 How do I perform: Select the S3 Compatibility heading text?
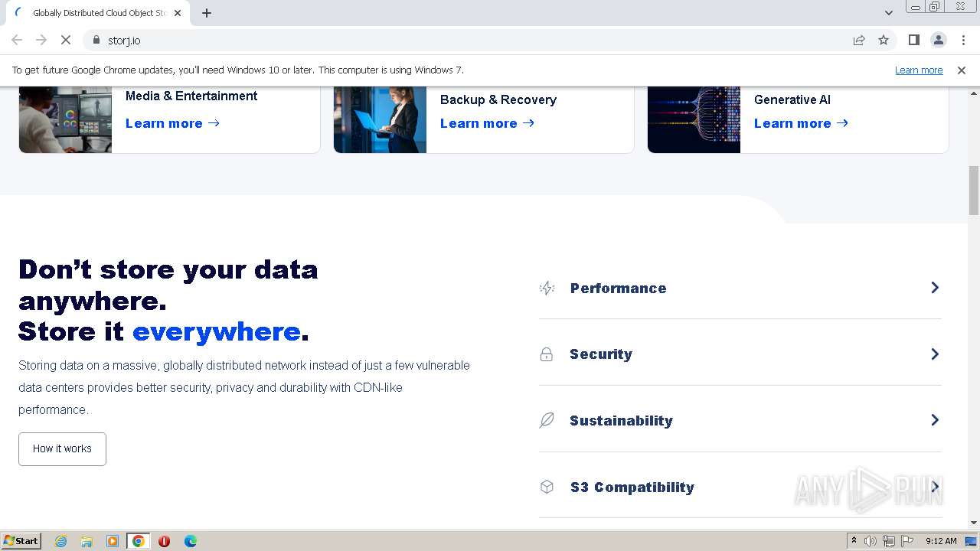tap(632, 487)
